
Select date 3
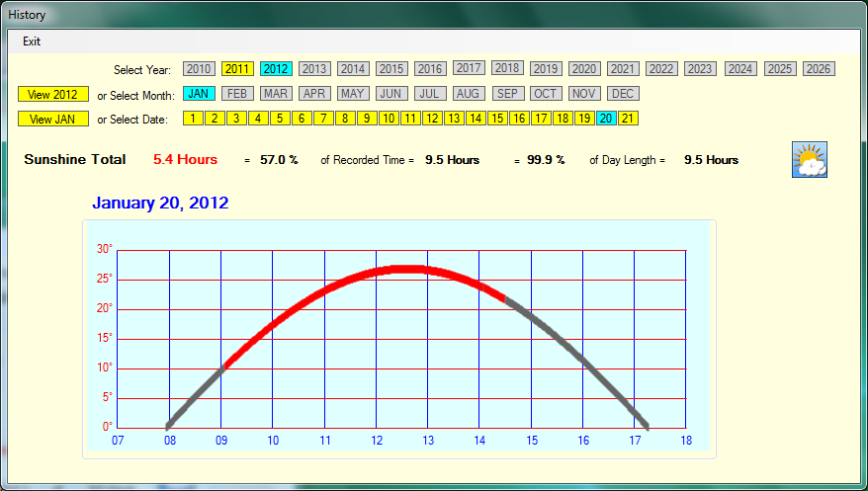pos(236,119)
